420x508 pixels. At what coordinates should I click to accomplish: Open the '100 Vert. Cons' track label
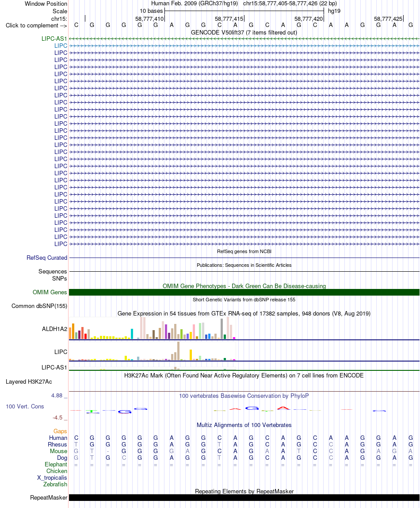point(25,407)
